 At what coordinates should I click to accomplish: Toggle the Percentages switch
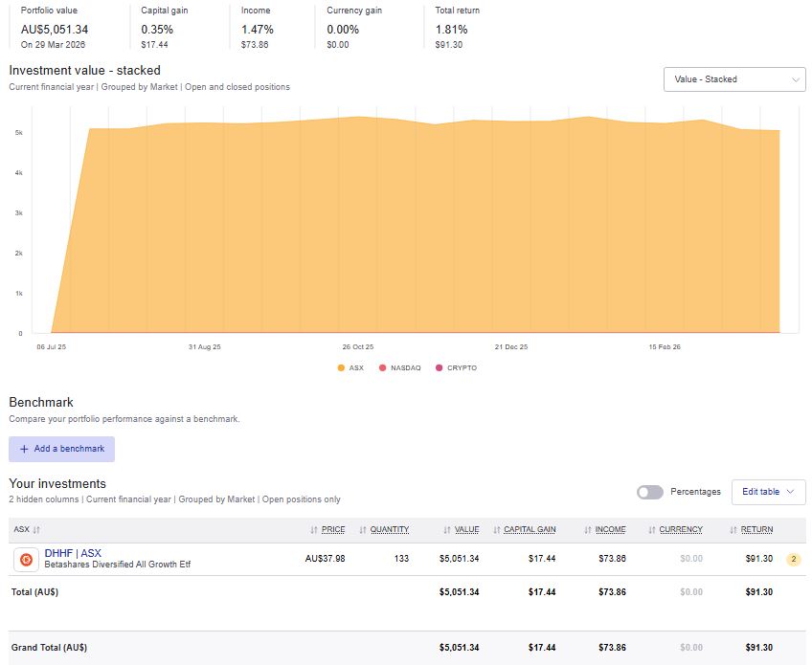click(649, 492)
